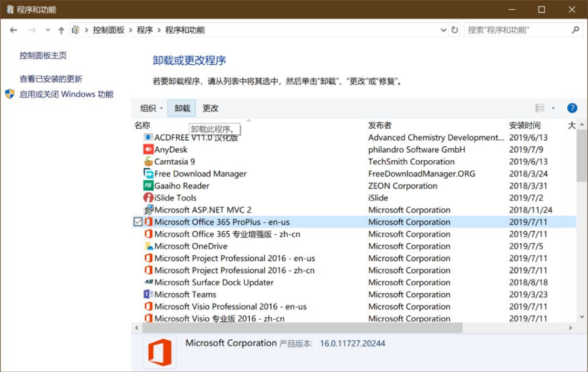Image resolution: width=588 pixels, height=372 pixels.
Task: Click publisher TechSmith Corporation
Action: 411,162
